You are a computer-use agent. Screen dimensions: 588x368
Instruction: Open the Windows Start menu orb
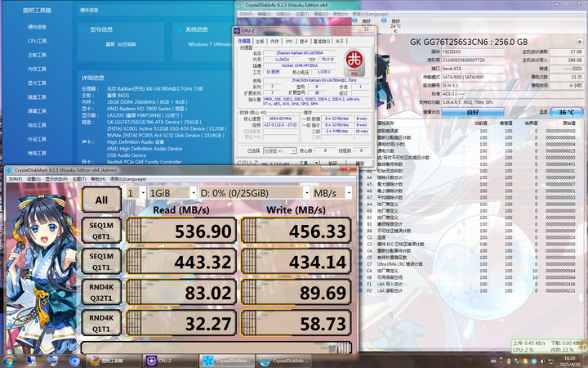coord(8,361)
